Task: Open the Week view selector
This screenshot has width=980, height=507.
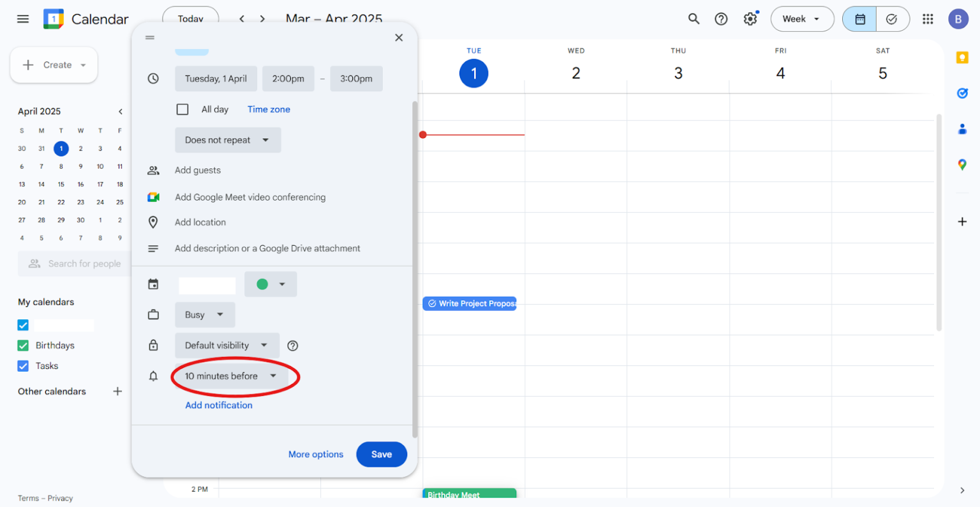Action: click(802, 19)
